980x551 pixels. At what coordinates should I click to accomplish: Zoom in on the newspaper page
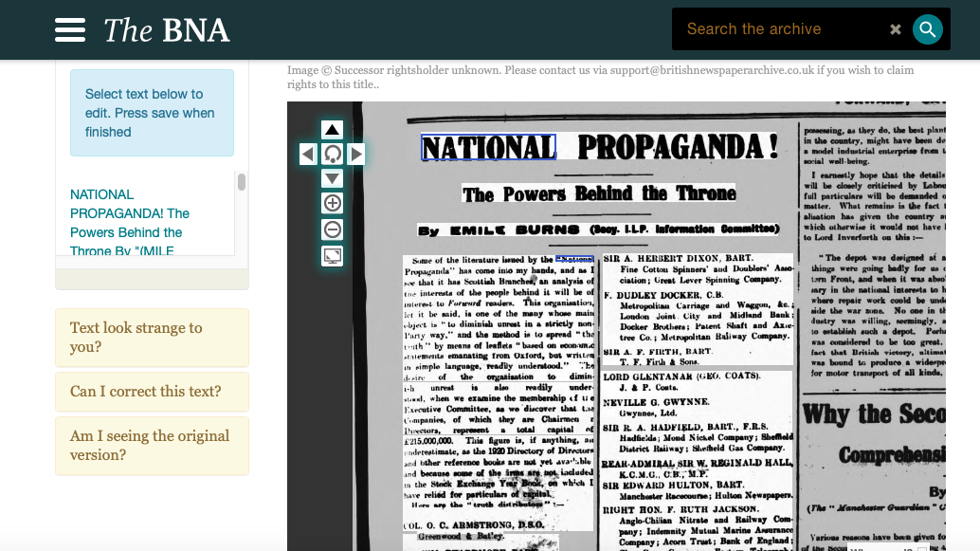332,203
